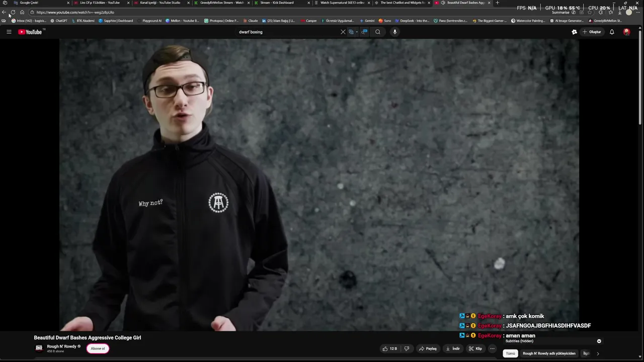The width and height of the screenshot is (644, 362).
Task: Open Sapphire | Dashboard bookmark
Action: 116,21
